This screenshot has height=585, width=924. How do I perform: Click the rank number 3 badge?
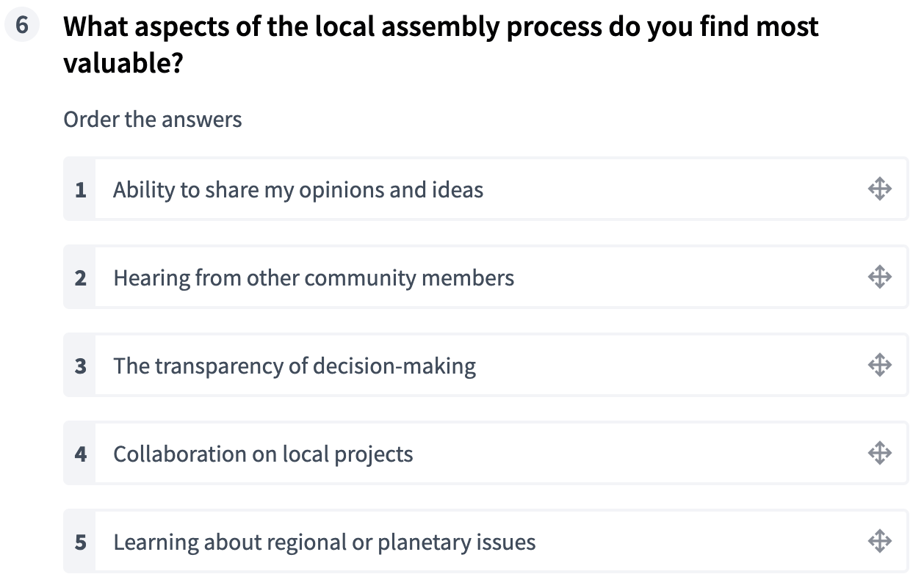[x=80, y=366]
